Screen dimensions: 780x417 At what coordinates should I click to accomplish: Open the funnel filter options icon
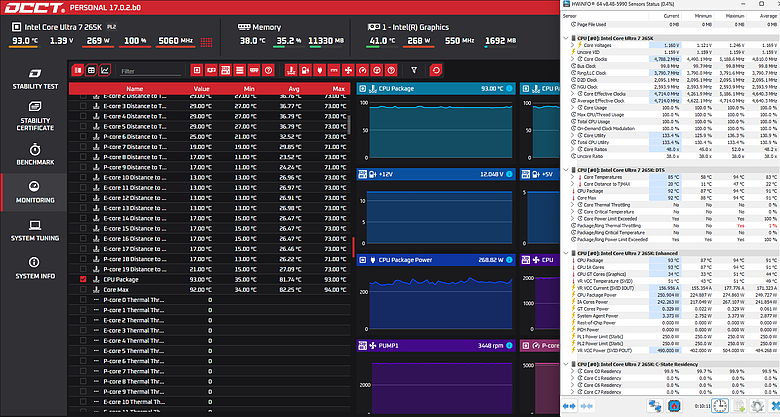[414, 70]
